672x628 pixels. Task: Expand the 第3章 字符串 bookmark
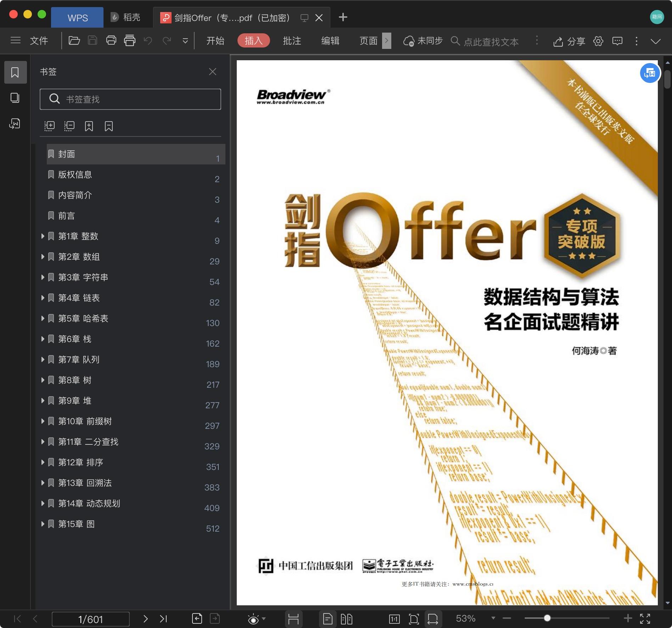click(x=43, y=277)
